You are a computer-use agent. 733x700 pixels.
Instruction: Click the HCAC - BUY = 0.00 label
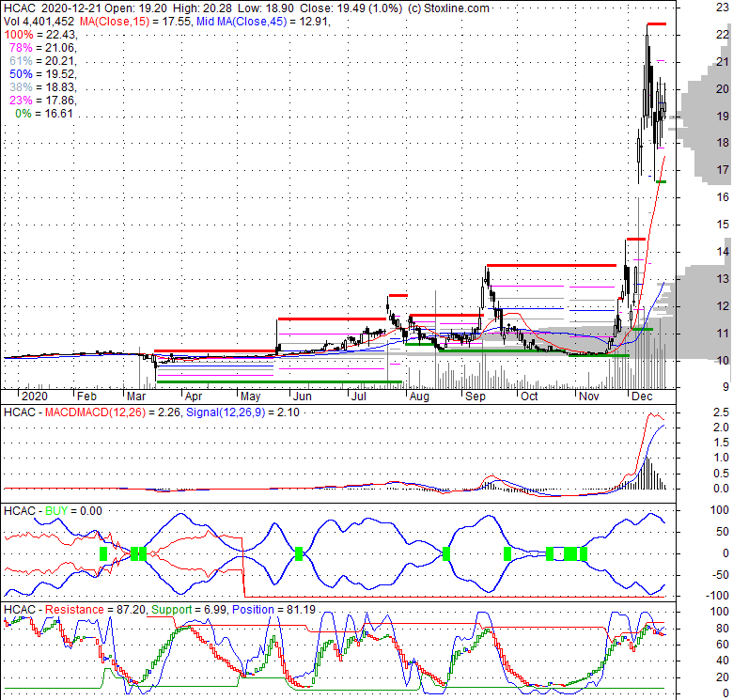click(53, 511)
